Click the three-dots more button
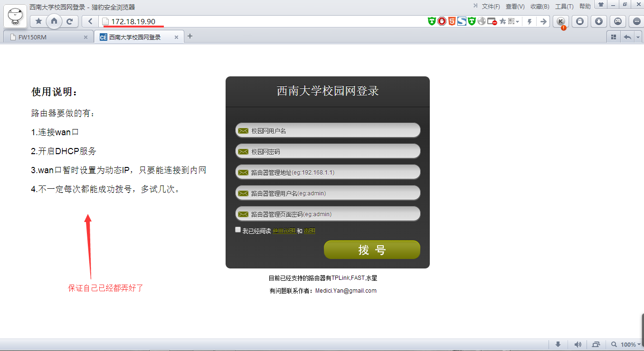This screenshot has height=351, width=644. click(636, 21)
